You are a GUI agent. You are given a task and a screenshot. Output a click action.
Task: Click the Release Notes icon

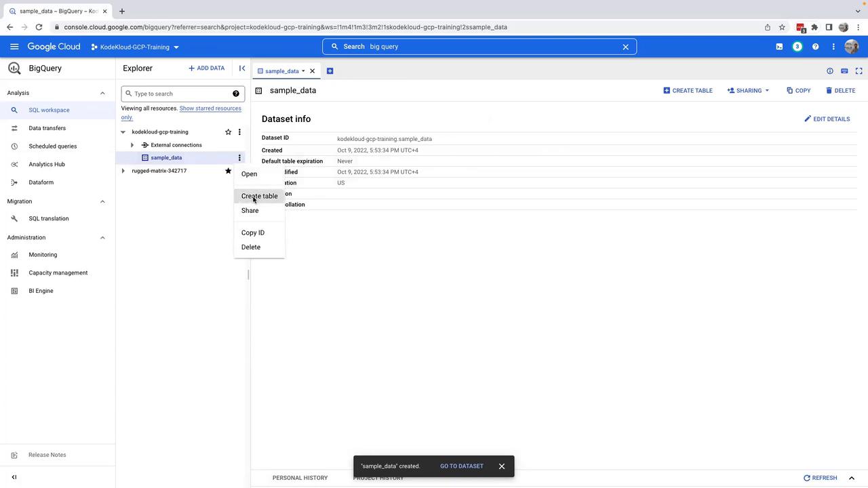(14, 455)
